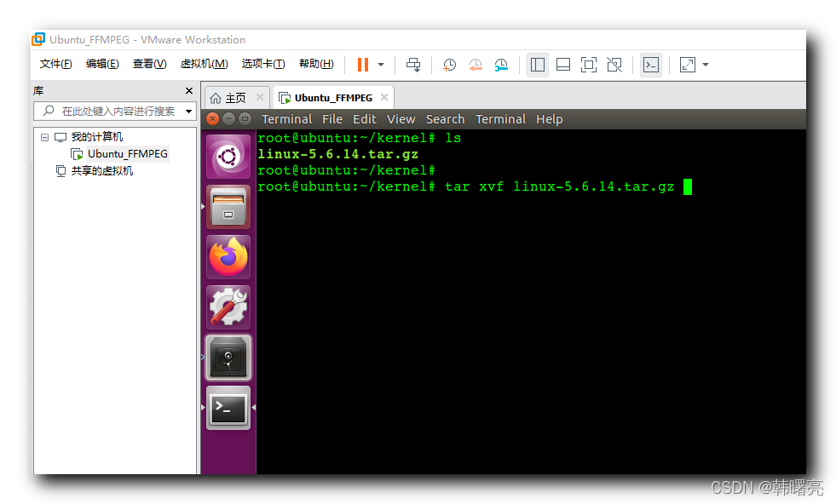836x504 pixels.
Task: Take a snapshot using the clock-plus icon
Action: pyautogui.click(x=449, y=65)
